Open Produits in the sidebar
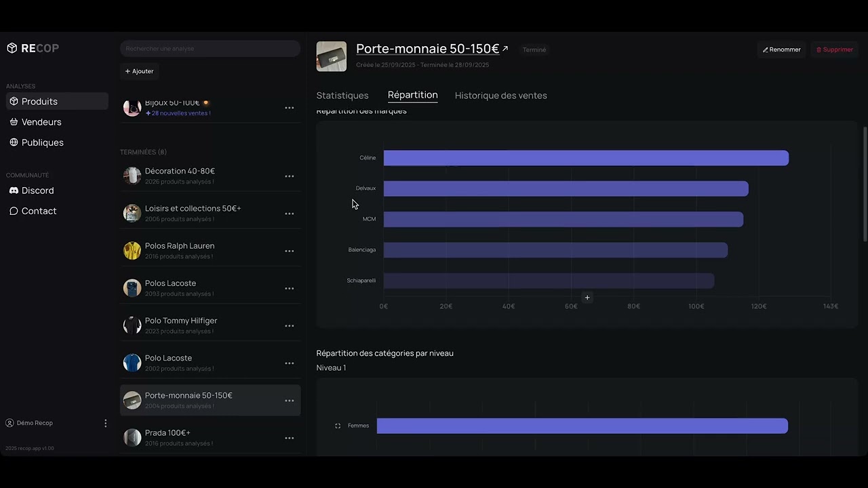The image size is (868, 488). (57, 101)
